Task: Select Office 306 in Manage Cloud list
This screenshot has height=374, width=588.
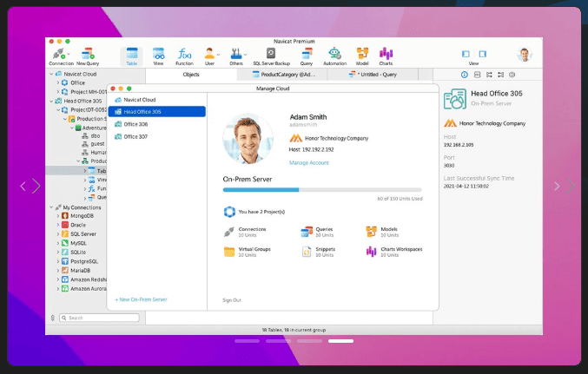Action: tap(156, 124)
